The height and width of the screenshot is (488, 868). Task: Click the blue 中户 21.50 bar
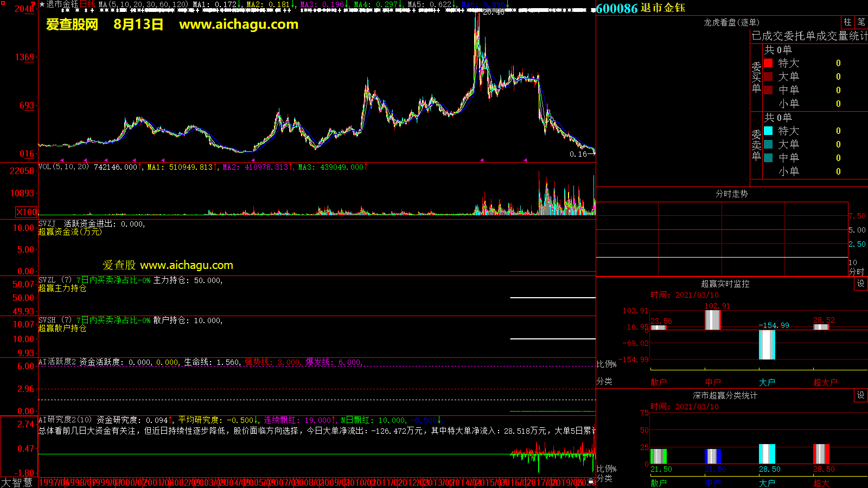pos(712,456)
